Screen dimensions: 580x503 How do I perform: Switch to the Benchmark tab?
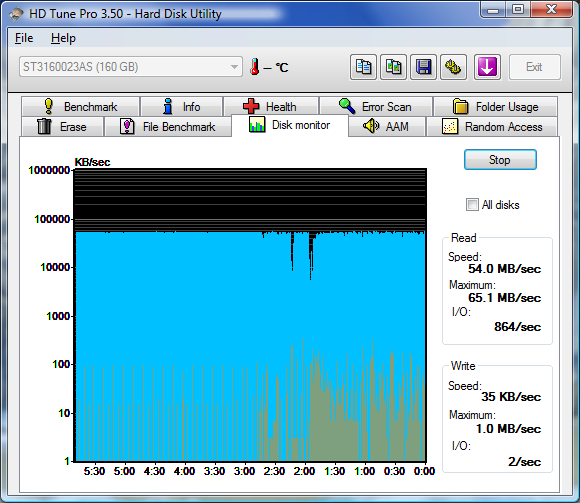click(81, 107)
